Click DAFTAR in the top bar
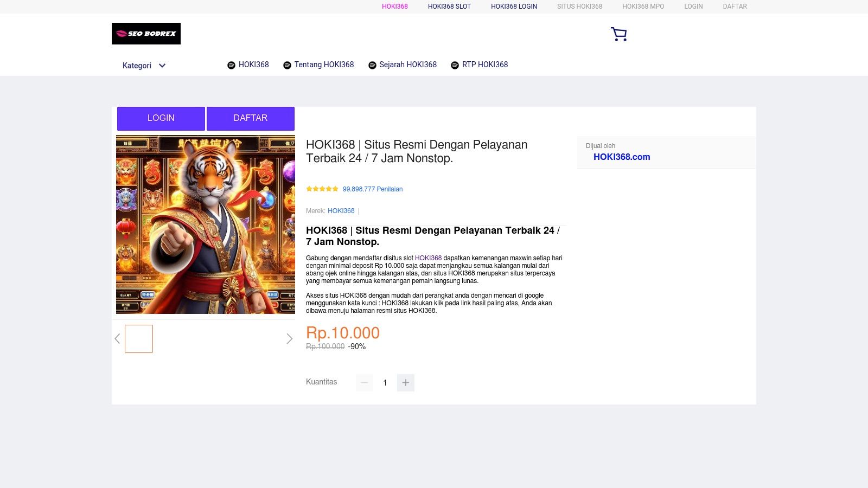 coord(735,7)
